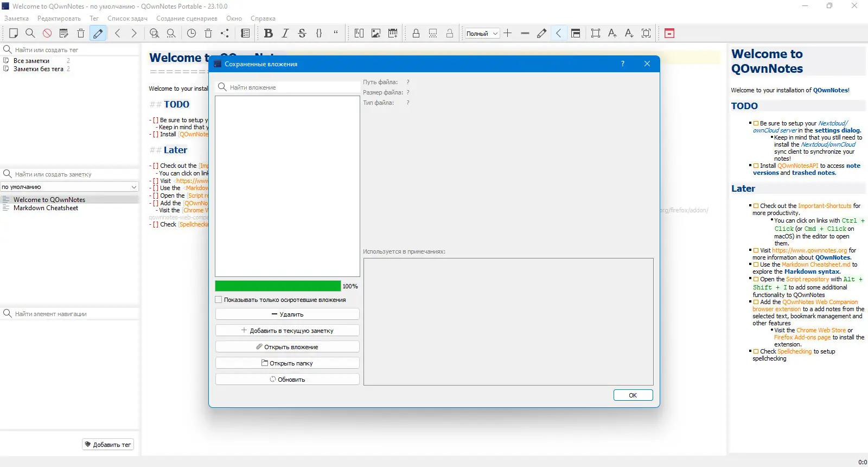Open note version history clock icon
This screenshot has width=868, height=467.
192,33
